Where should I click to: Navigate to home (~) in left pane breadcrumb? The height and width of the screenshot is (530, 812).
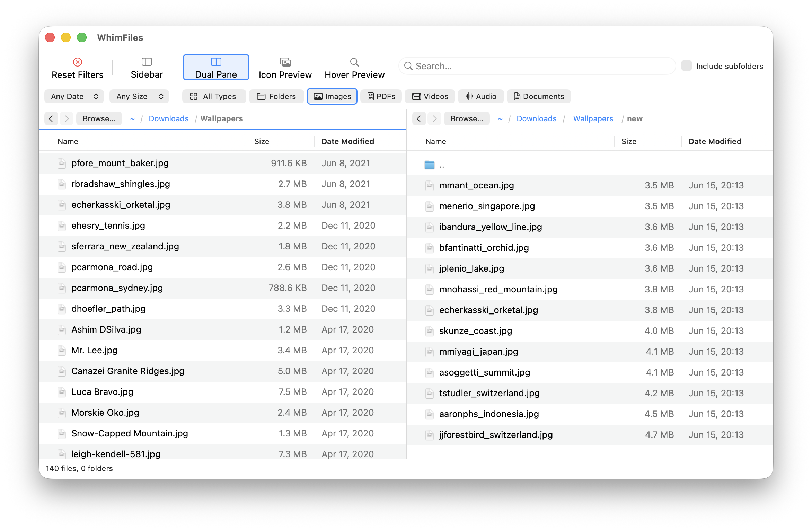pyautogui.click(x=132, y=119)
